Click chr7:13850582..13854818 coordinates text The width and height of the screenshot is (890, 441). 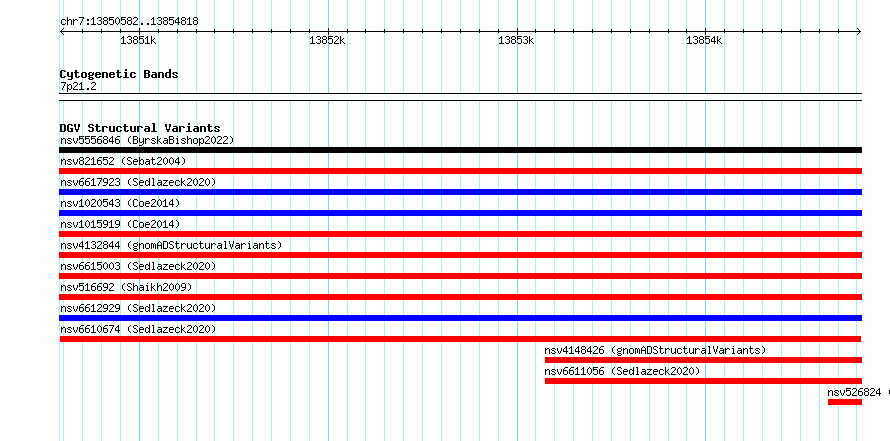point(129,22)
